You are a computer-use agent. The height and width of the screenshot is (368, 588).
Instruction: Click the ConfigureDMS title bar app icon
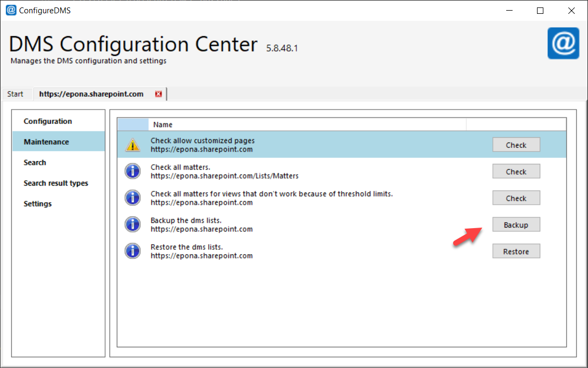[x=11, y=10]
